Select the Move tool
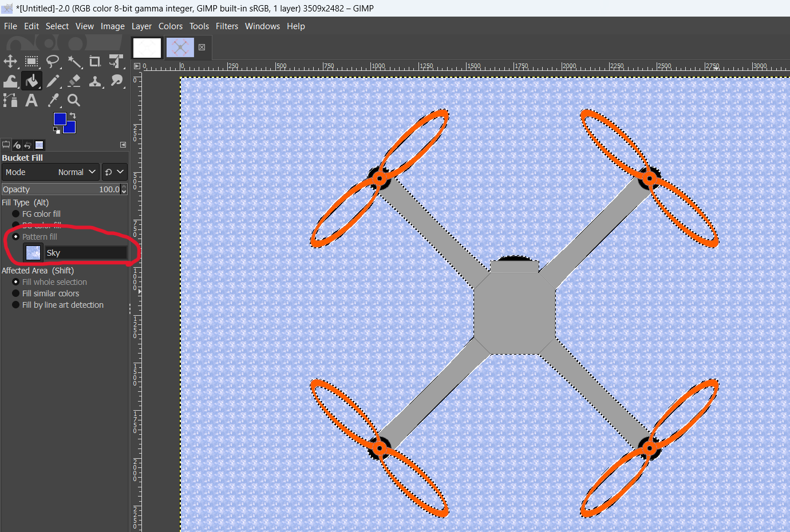The width and height of the screenshot is (790, 532). pos(10,62)
